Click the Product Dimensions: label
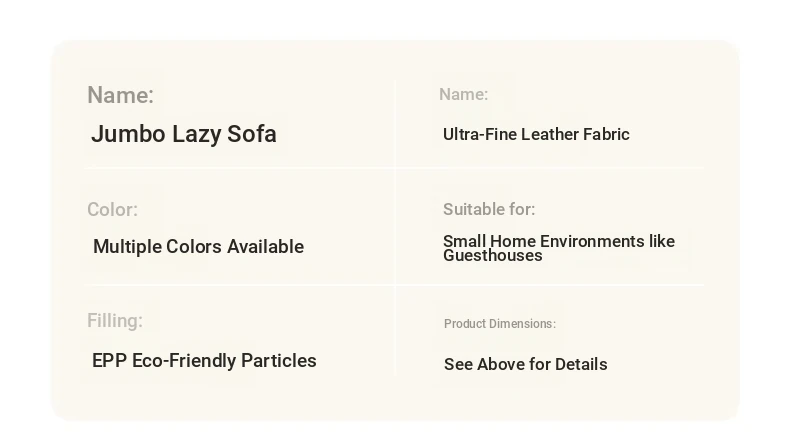 click(x=500, y=324)
